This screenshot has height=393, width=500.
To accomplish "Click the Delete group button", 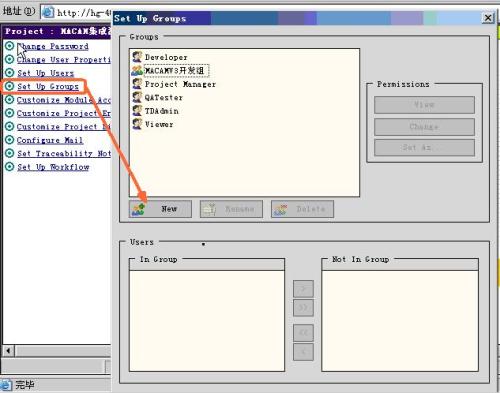I will (302, 209).
